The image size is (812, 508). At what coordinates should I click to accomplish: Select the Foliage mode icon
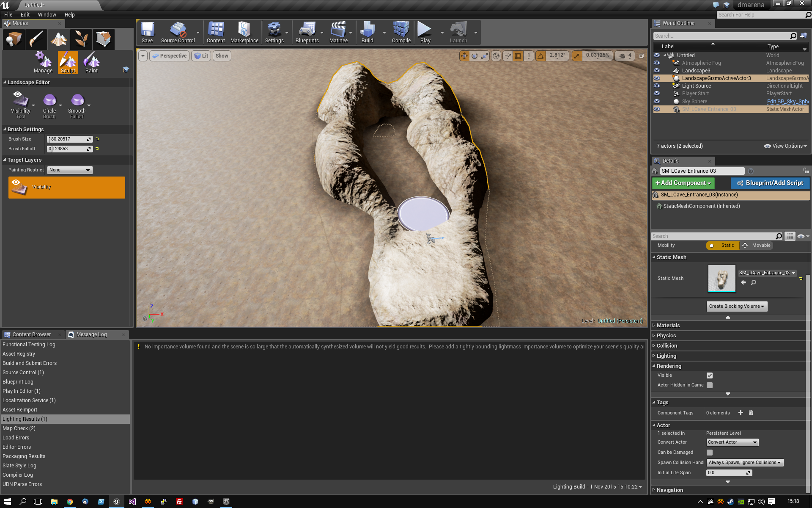81,39
